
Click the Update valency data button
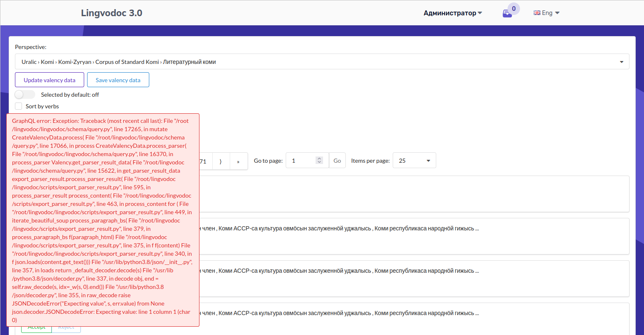tap(49, 80)
